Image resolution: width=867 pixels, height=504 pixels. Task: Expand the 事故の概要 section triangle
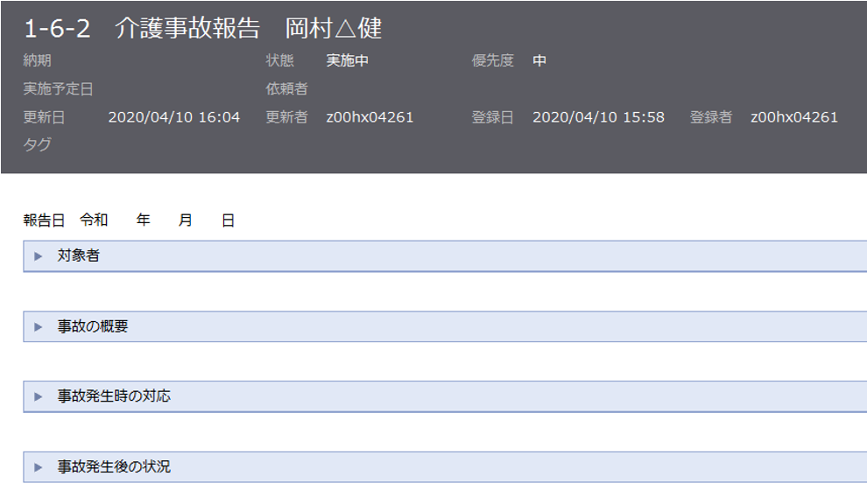pos(38,326)
